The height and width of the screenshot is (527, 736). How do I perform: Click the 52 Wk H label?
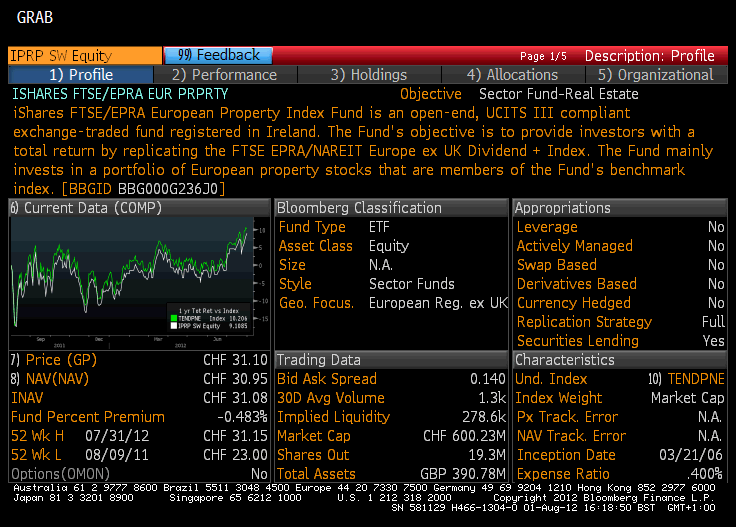click(x=37, y=435)
